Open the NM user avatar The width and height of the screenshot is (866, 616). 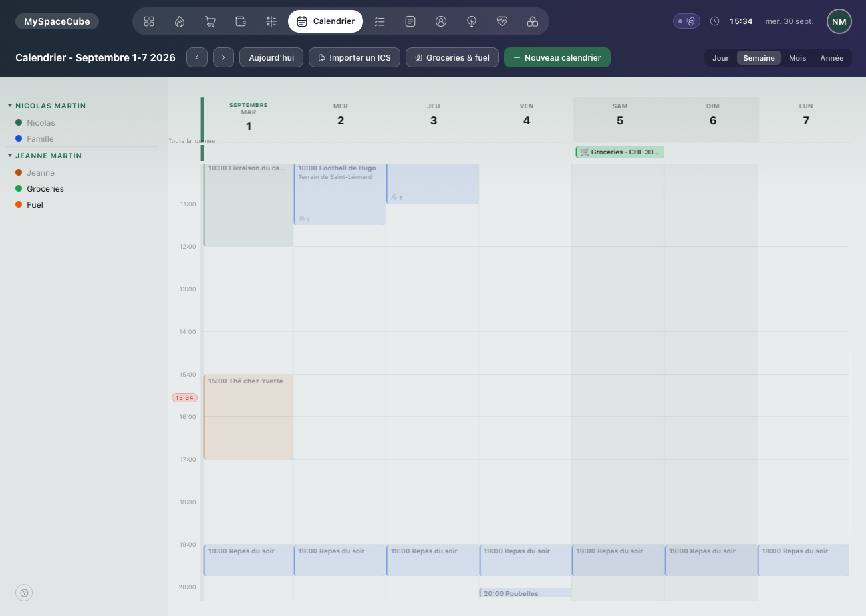click(x=839, y=21)
